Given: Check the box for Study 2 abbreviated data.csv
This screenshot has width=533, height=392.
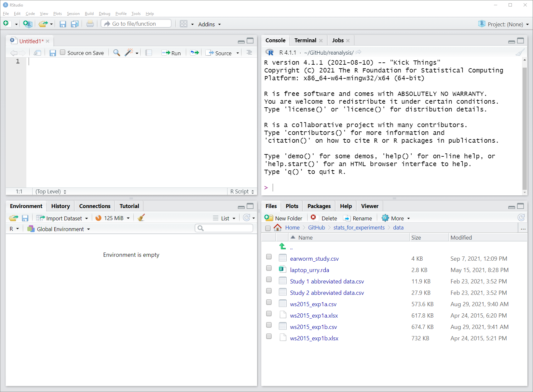Looking at the screenshot, I should pos(269,291).
